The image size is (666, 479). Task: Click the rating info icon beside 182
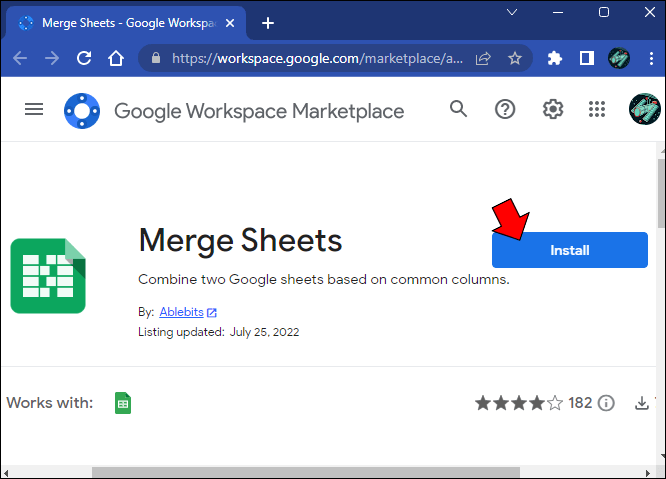[x=607, y=403]
